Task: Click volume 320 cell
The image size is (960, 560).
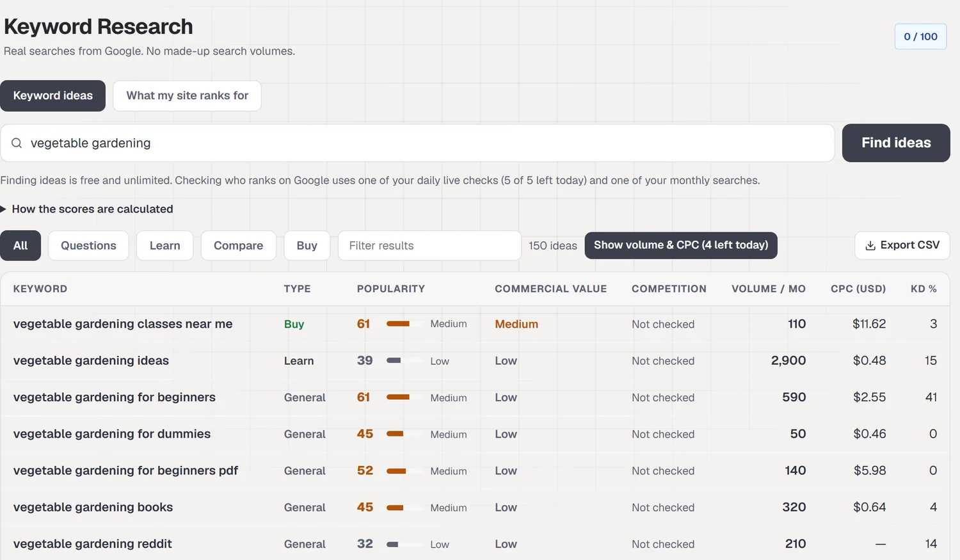Action: pyautogui.click(x=794, y=507)
